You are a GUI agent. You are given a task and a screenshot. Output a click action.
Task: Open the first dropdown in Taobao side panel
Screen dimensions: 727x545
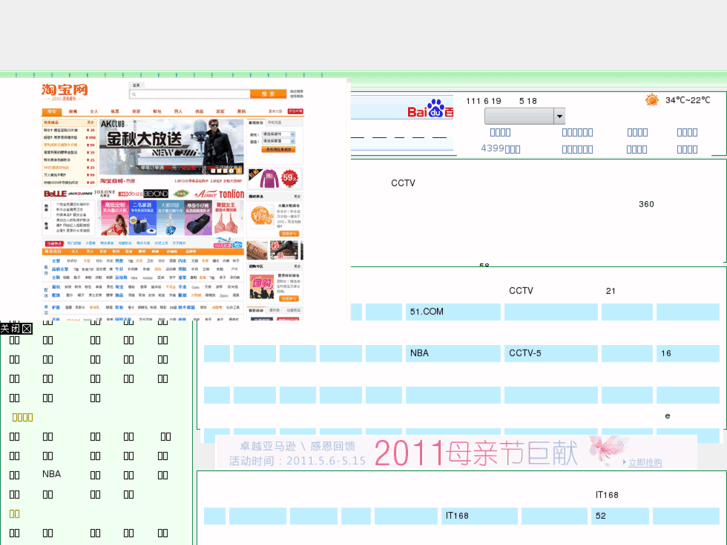[278, 135]
